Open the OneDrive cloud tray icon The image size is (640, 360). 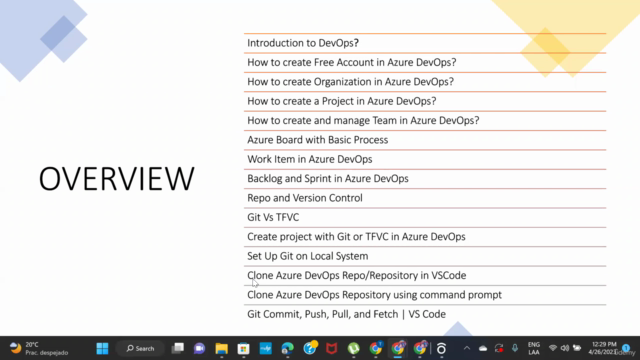[483, 348]
